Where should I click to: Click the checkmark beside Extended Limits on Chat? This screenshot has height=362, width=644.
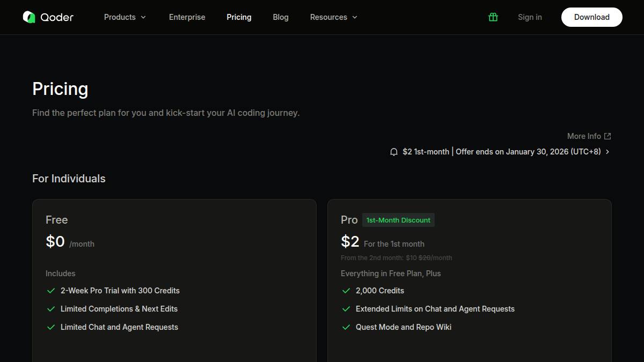(346, 309)
